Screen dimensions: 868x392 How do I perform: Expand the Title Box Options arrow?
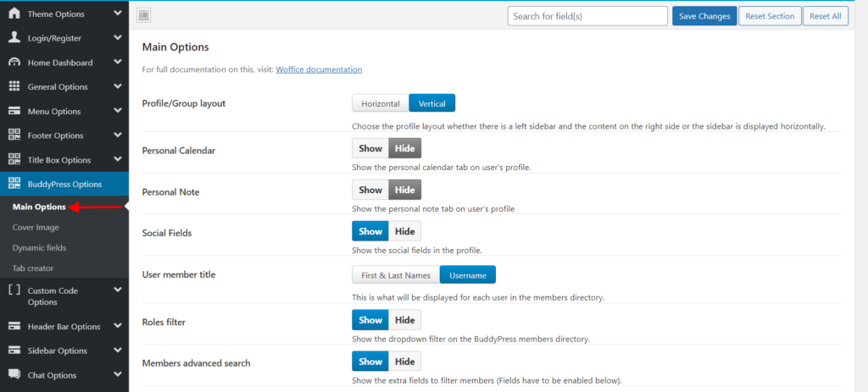click(117, 159)
